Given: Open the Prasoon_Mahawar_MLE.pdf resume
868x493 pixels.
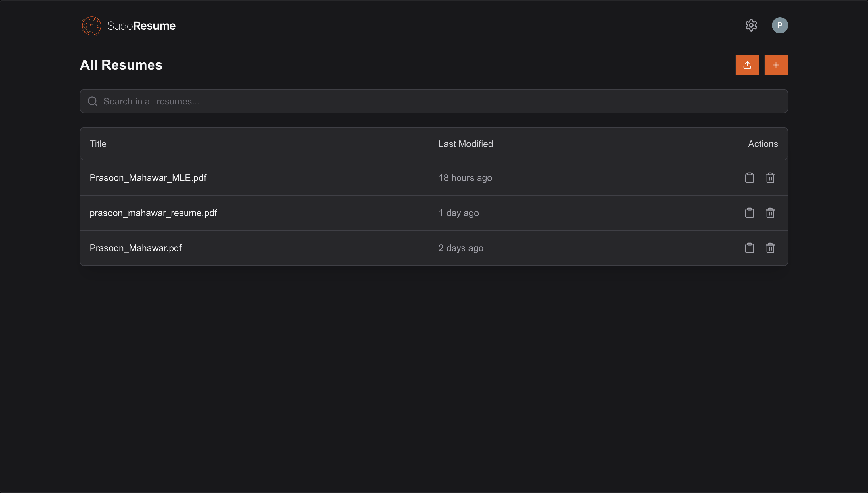Looking at the screenshot, I should click(148, 178).
